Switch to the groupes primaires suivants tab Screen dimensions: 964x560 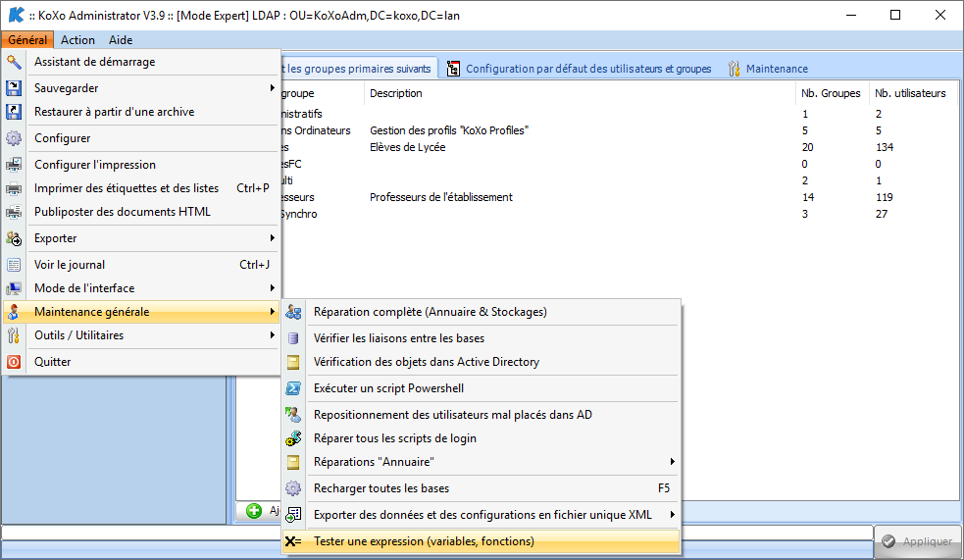(359, 69)
